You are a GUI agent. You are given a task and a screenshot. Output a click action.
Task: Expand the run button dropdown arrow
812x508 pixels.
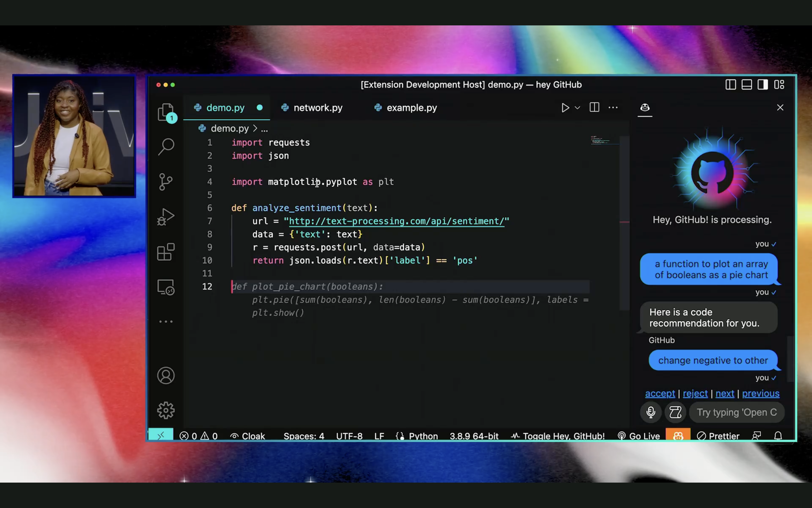point(577,108)
